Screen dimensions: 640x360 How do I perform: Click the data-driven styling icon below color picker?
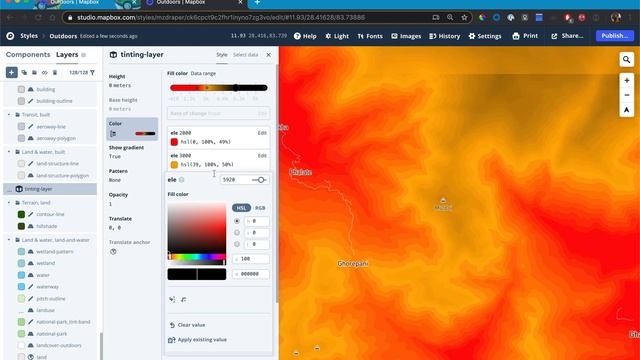[x=172, y=300]
